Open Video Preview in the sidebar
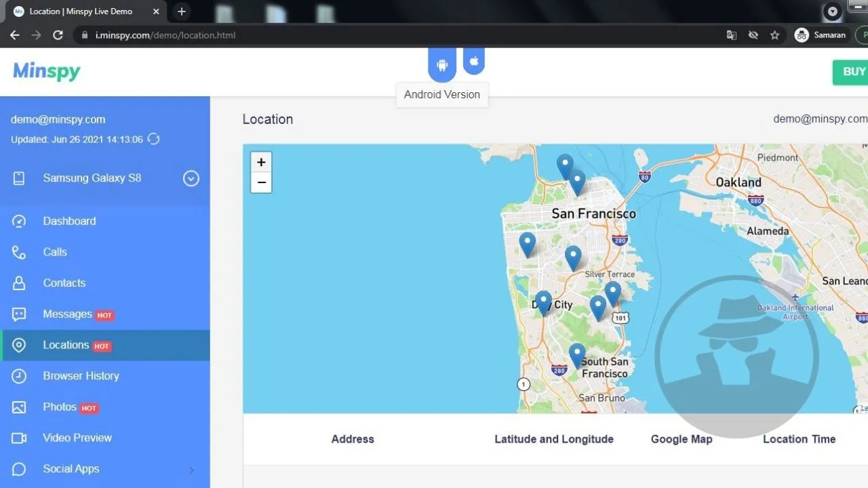Image resolution: width=868 pixels, height=488 pixels. click(105, 438)
